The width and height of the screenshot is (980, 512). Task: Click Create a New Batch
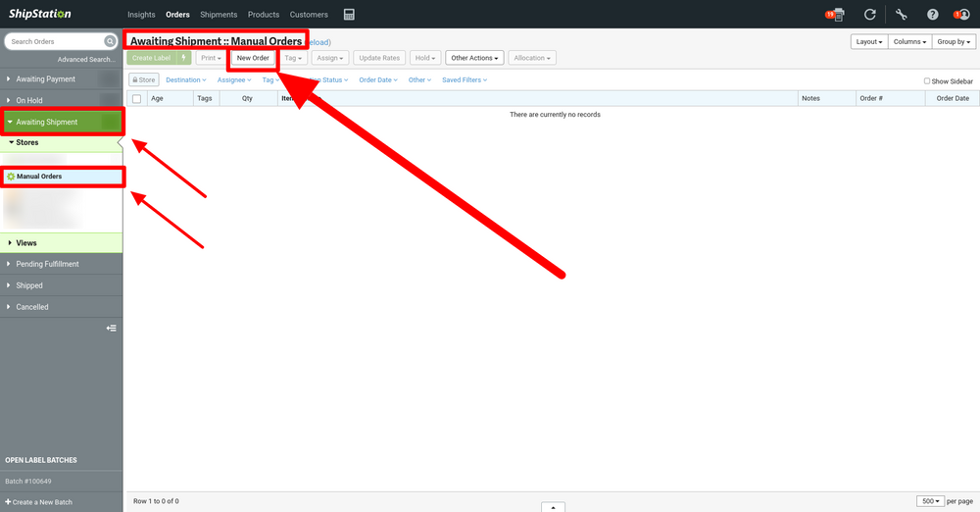pyautogui.click(x=39, y=502)
